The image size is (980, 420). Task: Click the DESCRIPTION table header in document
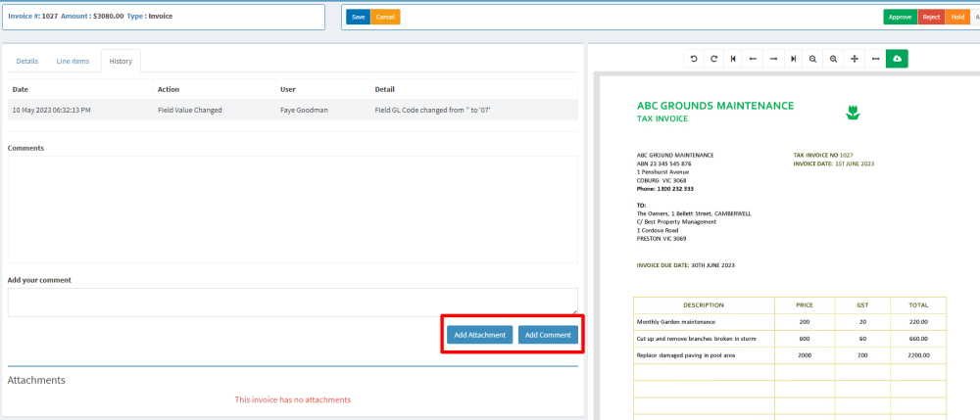(x=704, y=305)
